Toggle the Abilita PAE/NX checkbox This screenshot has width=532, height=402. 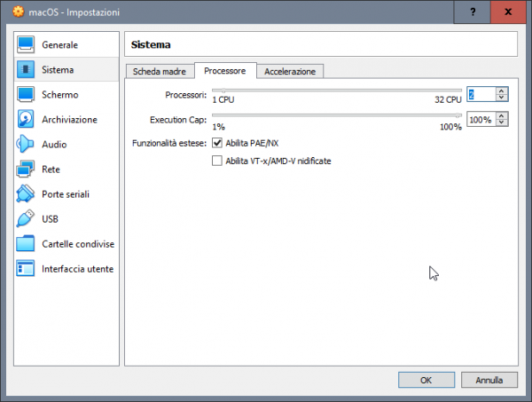coord(217,143)
